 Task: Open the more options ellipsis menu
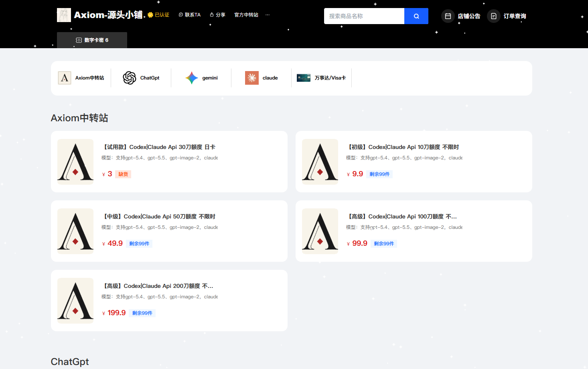pos(268,15)
